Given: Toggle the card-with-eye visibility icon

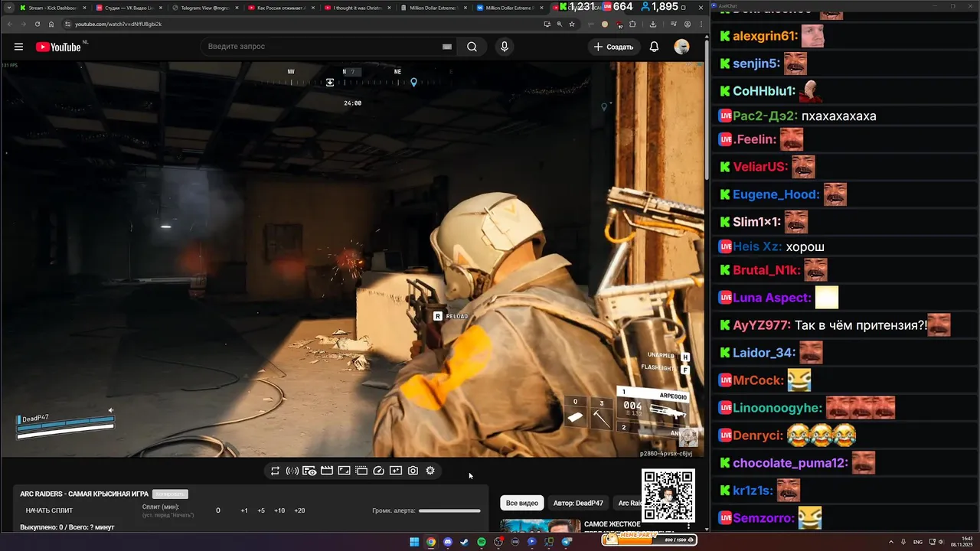Looking at the screenshot, I should (x=309, y=471).
